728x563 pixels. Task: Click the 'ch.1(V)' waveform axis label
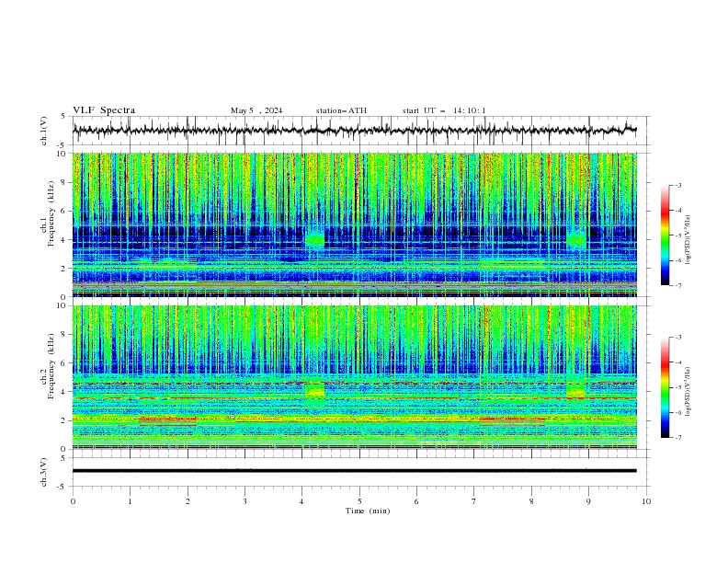coord(44,131)
